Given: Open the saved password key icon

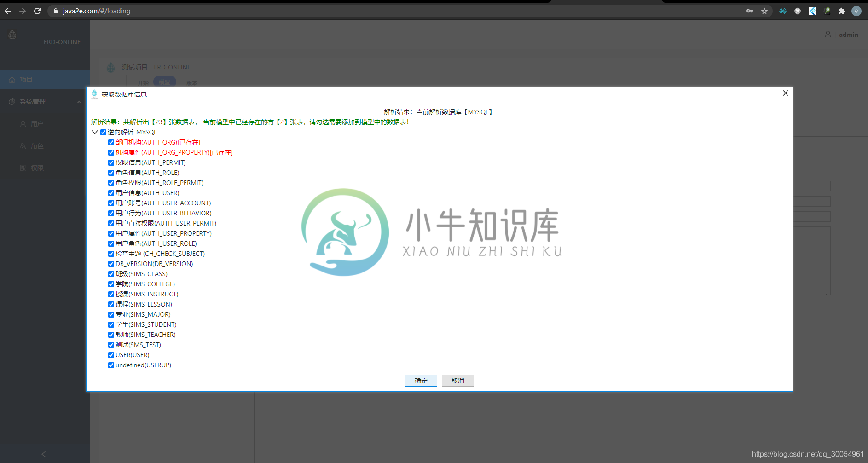Looking at the screenshot, I should [x=750, y=11].
